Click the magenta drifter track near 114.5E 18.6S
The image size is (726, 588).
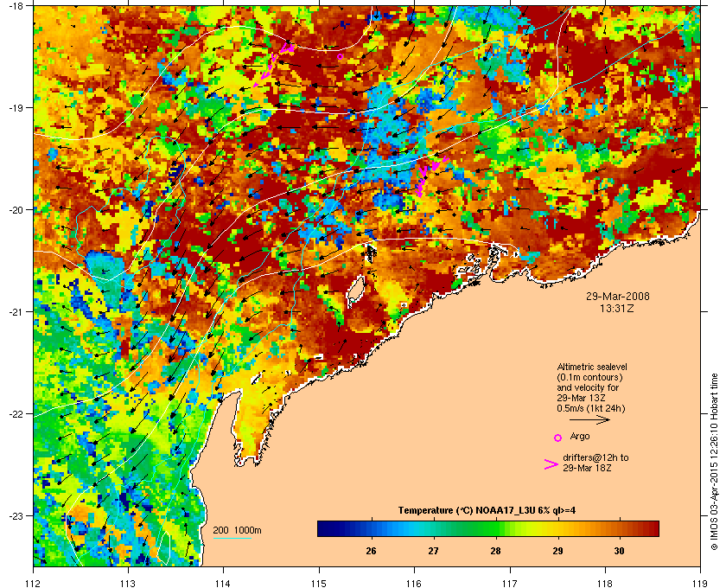[273, 65]
